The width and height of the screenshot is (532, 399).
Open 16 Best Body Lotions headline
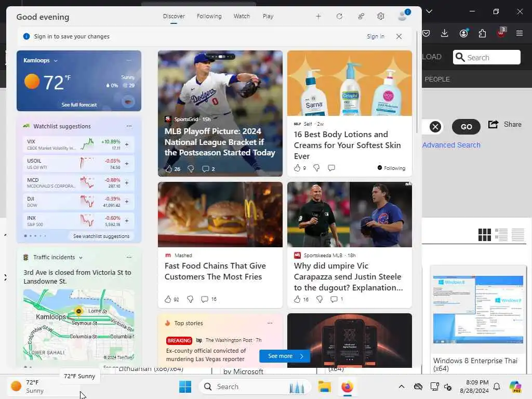click(x=347, y=145)
